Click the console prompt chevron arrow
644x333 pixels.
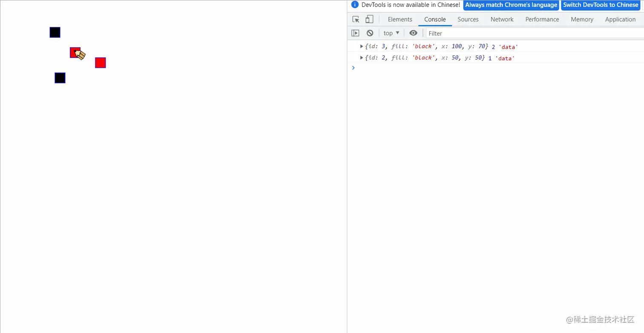pos(353,67)
